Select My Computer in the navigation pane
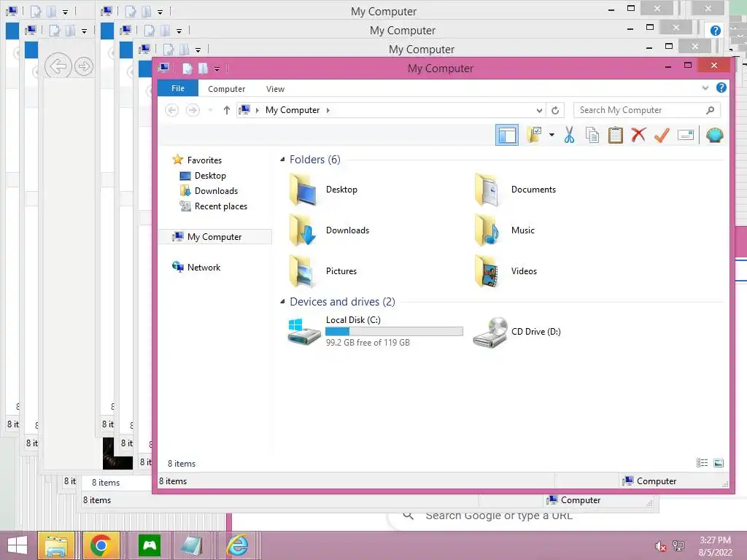This screenshot has height=560, width=747. pos(214,237)
